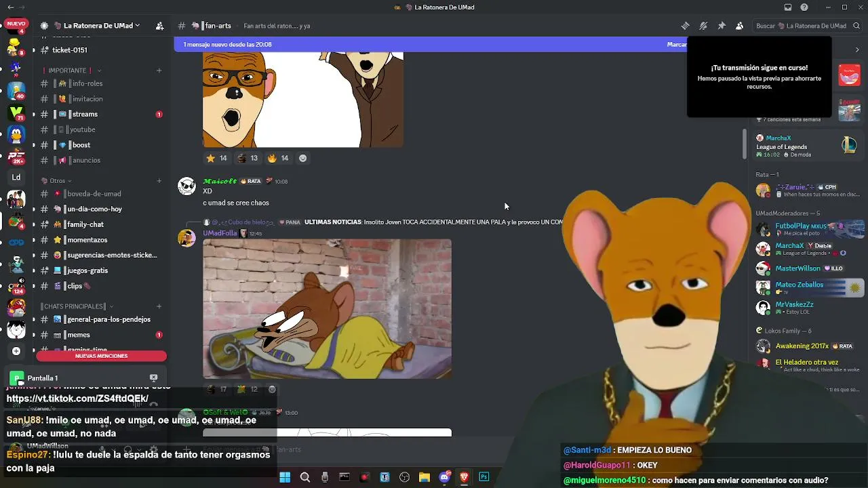This screenshot has height=488, width=868.
Task: Add channel with plus next to Otros
Action: [x=159, y=181]
